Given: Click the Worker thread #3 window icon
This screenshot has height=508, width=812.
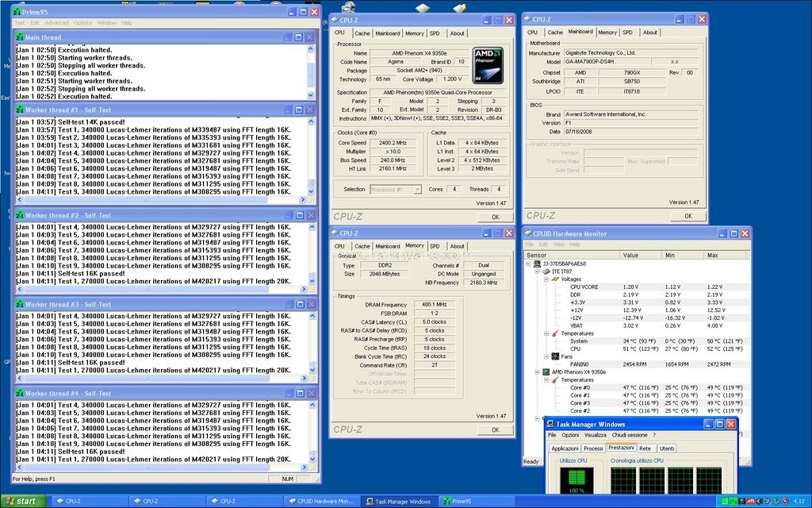Looking at the screenshot, I should (x=20, y=304).
